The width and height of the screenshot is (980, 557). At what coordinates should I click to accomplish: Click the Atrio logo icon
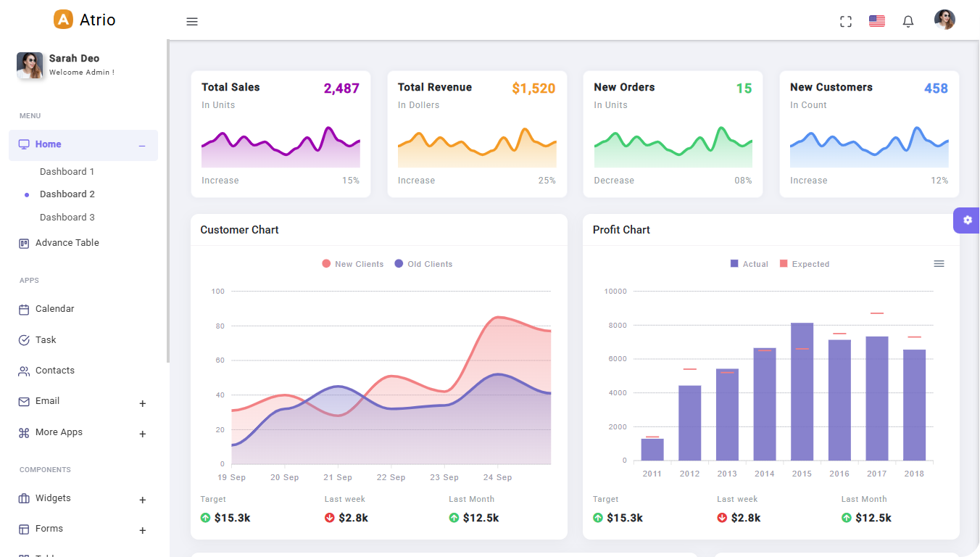coord(64,20)
